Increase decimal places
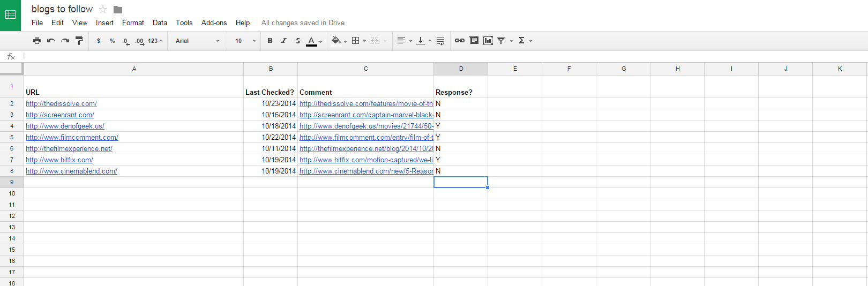 (x=139, y=41)
